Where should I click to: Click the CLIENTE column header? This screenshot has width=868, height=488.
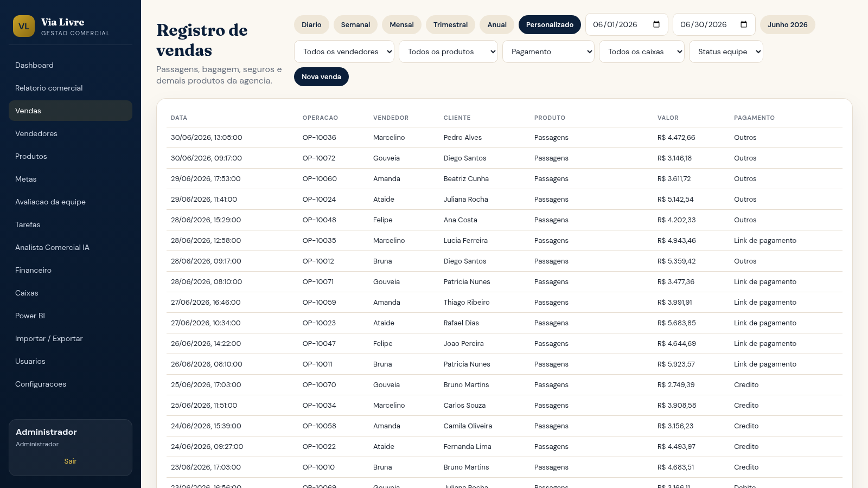tap(457, 118)
